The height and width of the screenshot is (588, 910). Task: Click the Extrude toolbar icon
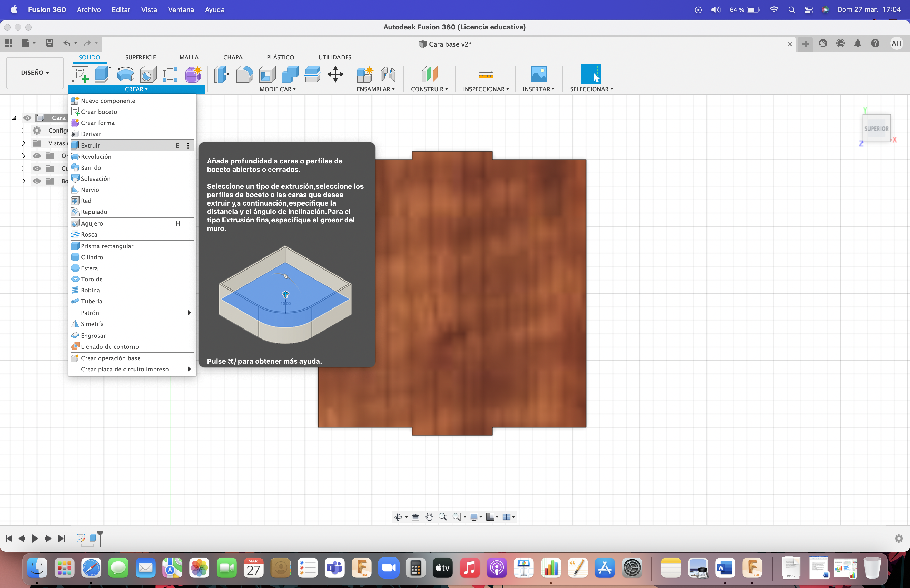(103, 74)
